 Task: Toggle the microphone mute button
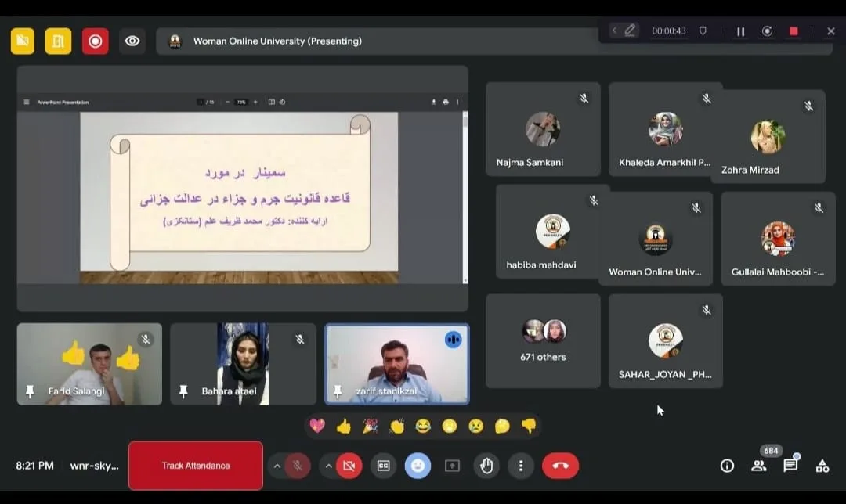pyautogui.click(x=298, y=466)
